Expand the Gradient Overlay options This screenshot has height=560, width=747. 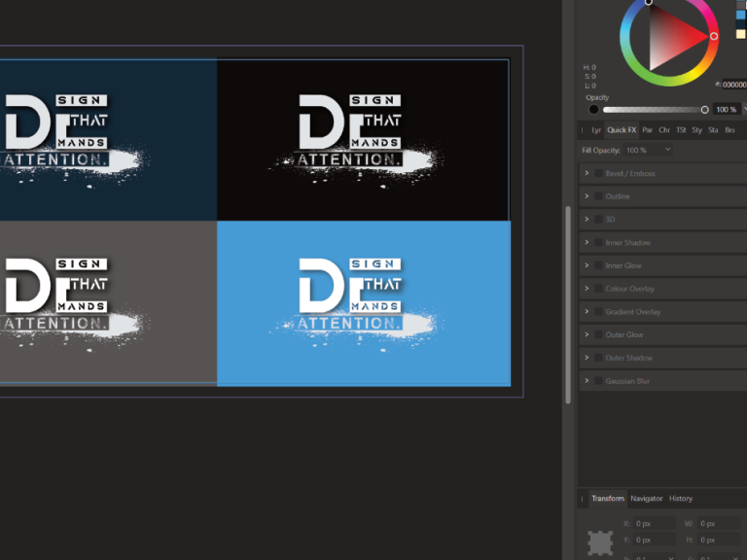[x=587, y=312]
